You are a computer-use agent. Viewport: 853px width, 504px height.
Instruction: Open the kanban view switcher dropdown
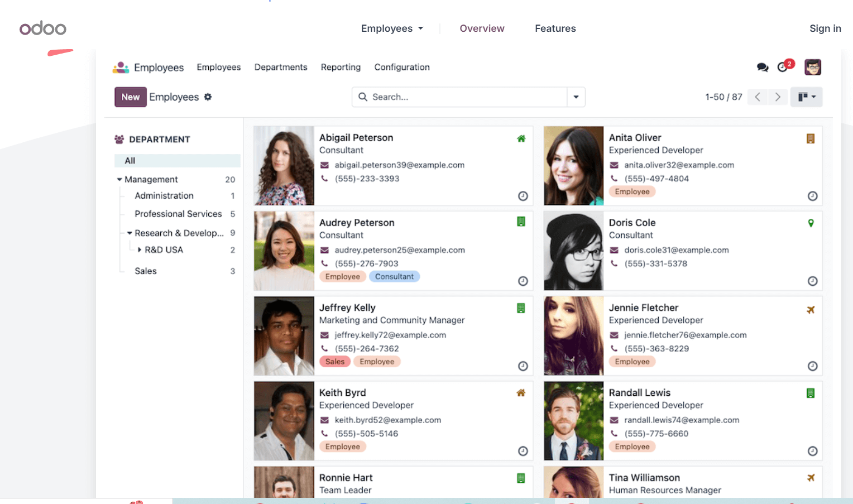click(x=807, y=97)
